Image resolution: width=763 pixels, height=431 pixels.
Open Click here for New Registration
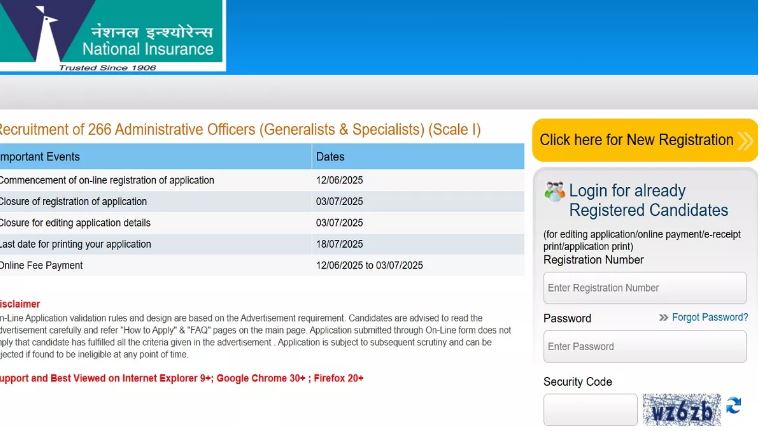point(645,140)
